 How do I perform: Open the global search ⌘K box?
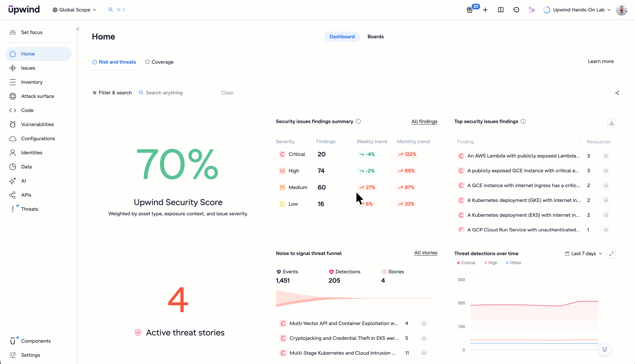[x=117, y=10]
